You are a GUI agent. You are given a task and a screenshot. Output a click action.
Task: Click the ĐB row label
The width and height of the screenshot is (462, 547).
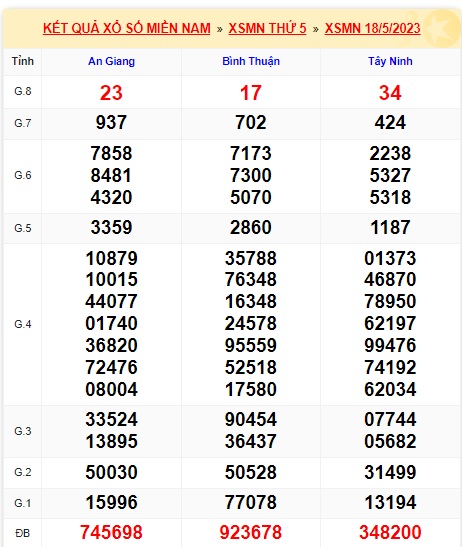[23, 533]
